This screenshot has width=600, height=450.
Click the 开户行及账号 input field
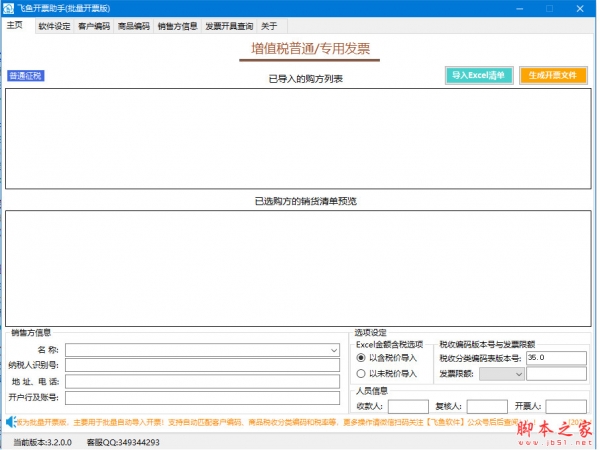tap(203, 398)
